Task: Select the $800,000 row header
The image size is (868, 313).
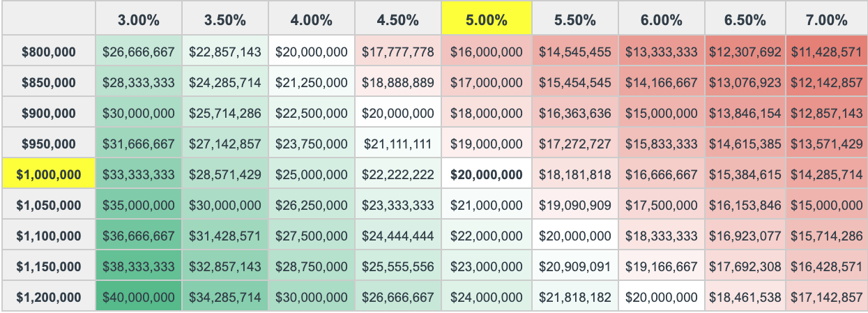Action: tap(48, 52)
